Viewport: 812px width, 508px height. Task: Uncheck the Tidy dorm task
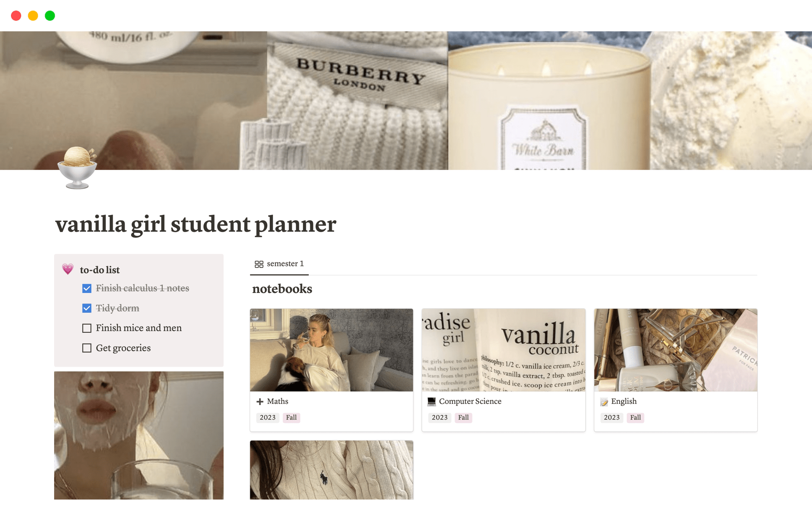pos(87,308)
